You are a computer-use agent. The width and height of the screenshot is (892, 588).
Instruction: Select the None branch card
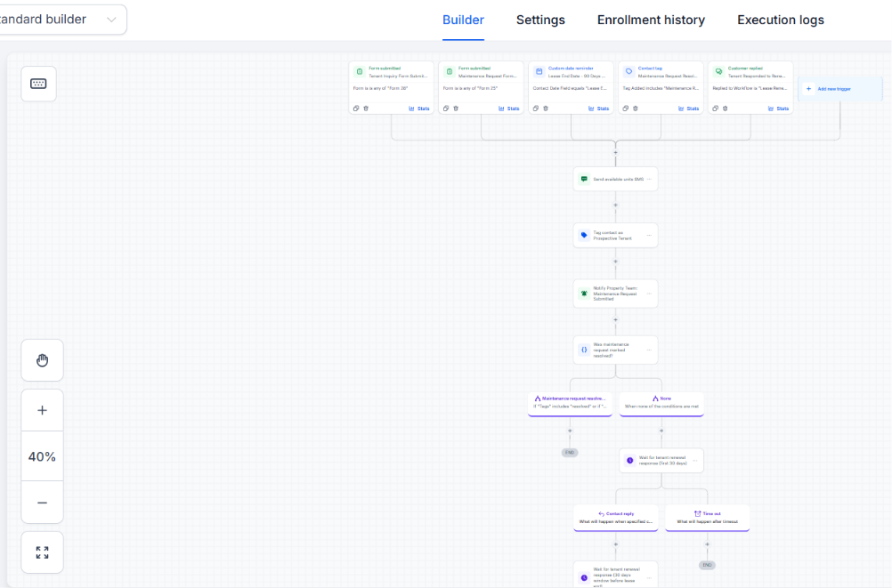(661, 404)
